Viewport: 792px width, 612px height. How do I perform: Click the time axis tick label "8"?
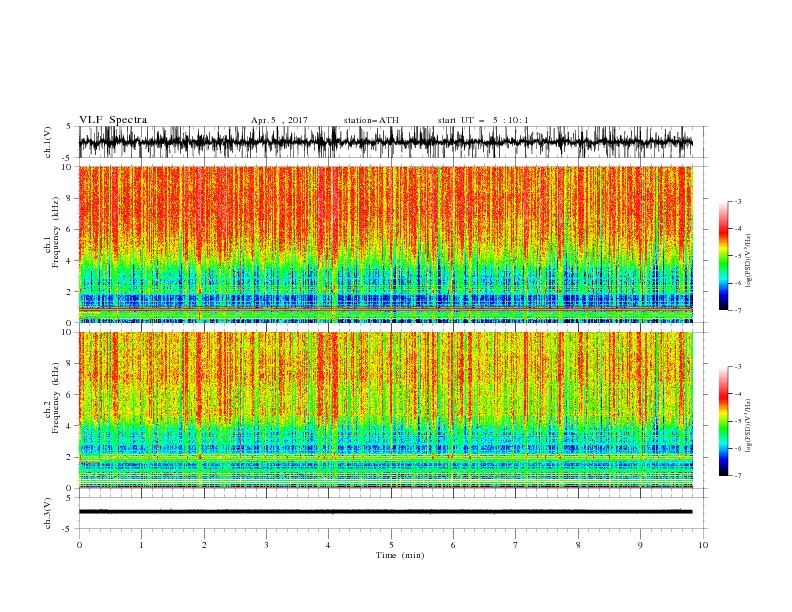pos(578,545)
